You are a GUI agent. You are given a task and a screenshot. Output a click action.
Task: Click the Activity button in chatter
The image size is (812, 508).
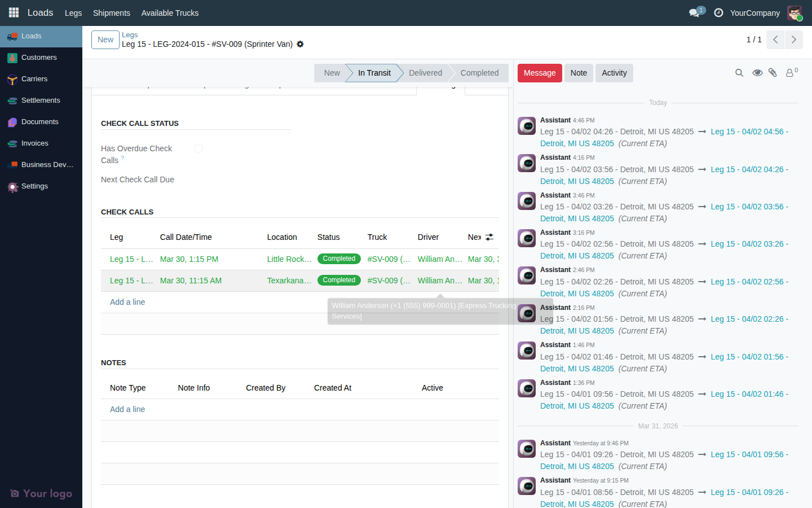pyautogui.click(x=614, y=73)
